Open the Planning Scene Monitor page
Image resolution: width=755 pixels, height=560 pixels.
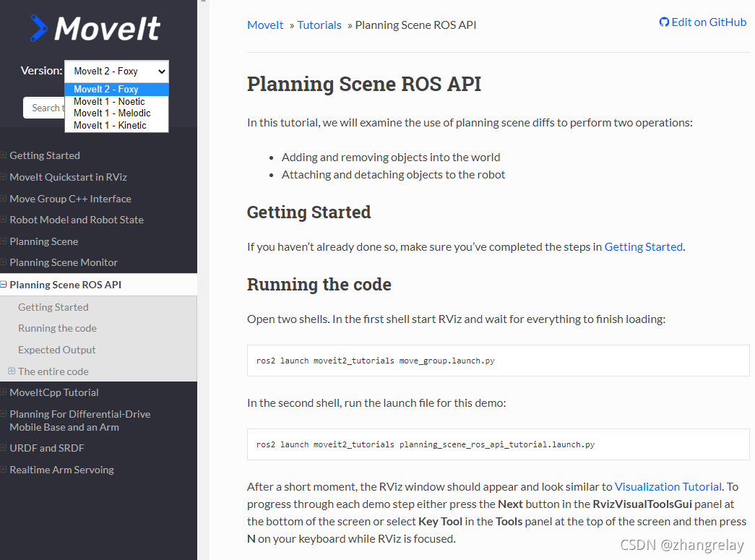pos(64,262)
